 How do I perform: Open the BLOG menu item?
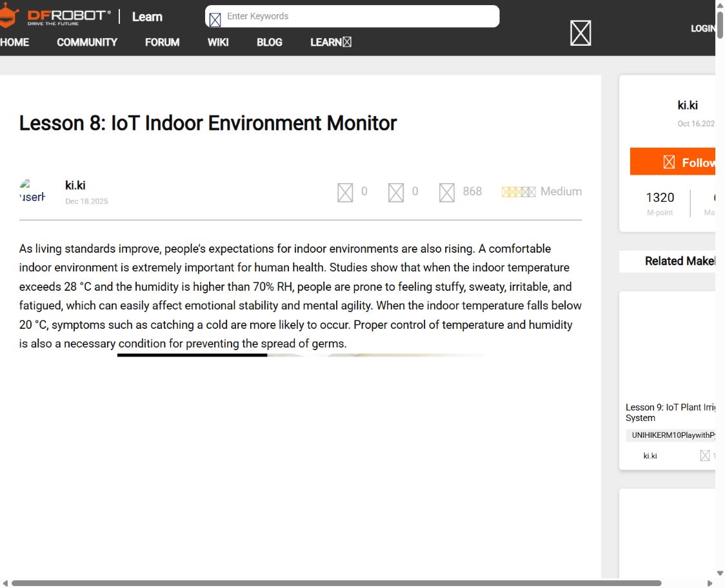269,42
